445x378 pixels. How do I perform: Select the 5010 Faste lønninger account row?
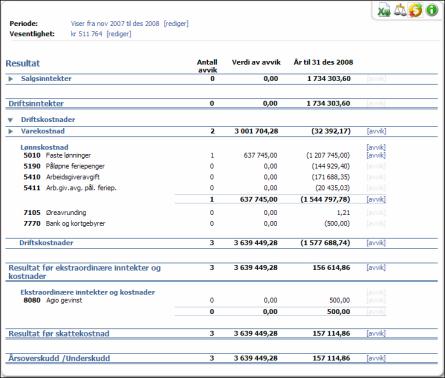57,156
